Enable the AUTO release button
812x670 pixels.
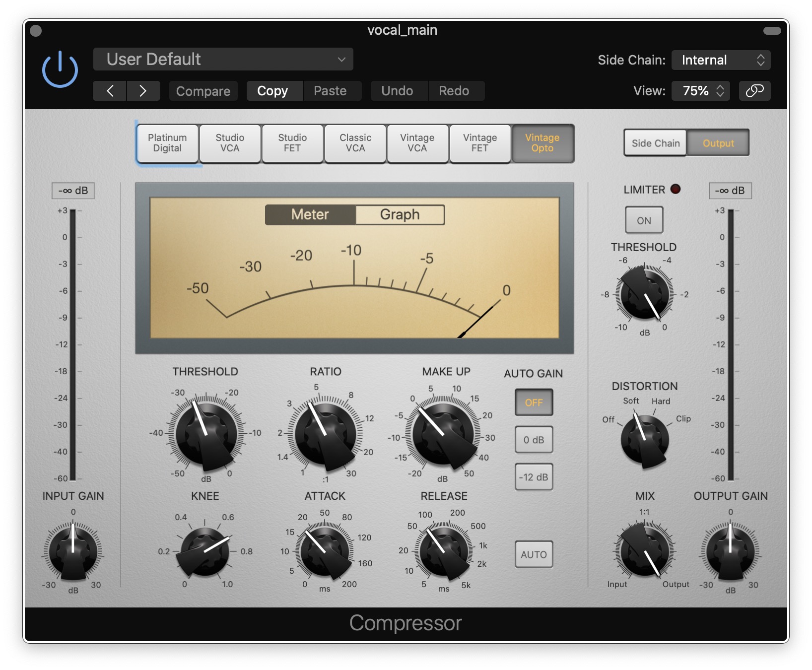point(534,554)
